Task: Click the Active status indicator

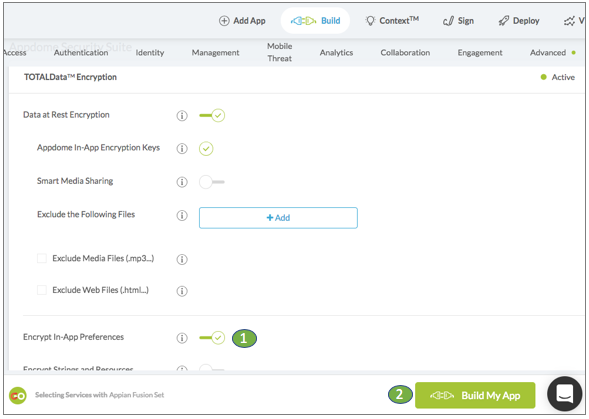Action: (558, 77)
